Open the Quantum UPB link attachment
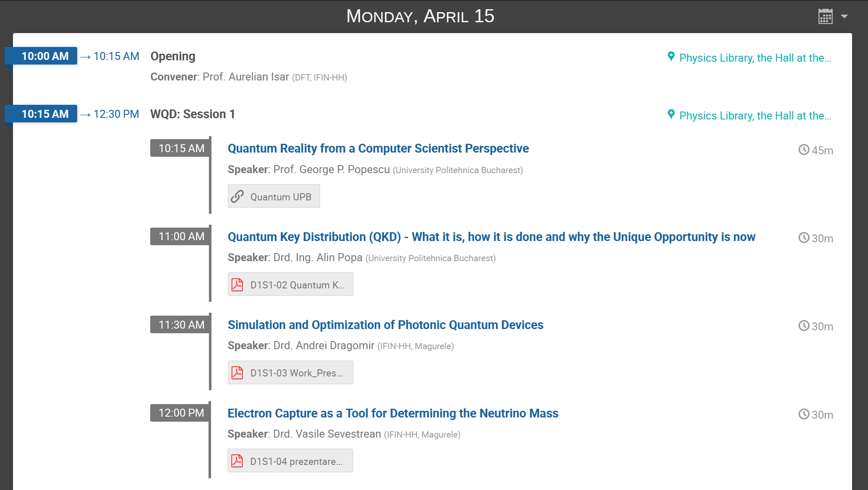868x490 pixels. 274,196
